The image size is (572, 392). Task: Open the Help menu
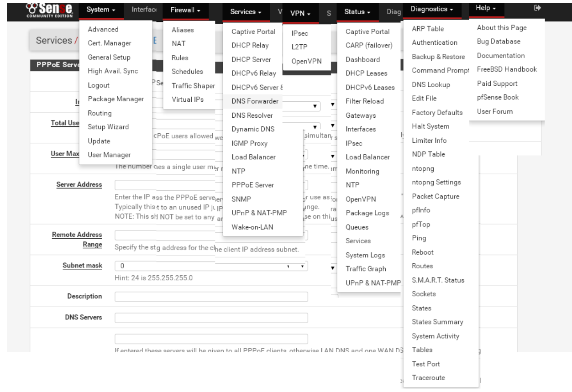(486, 8)
